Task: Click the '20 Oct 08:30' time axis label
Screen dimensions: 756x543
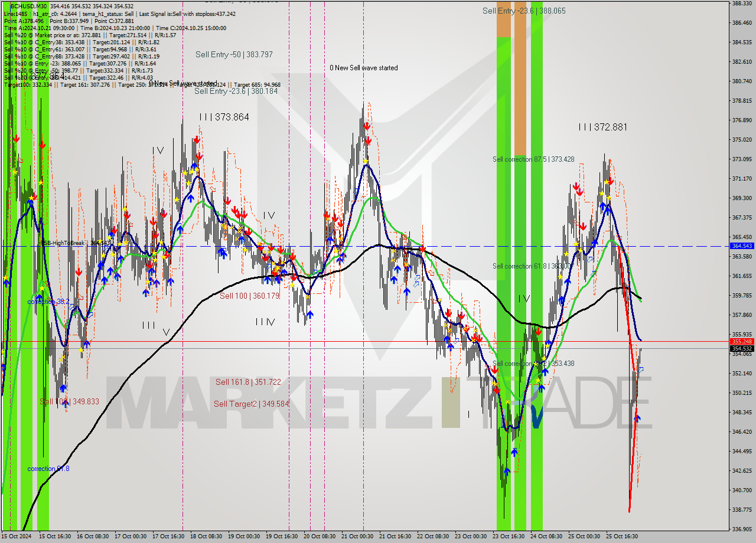Action: [320, 537]
